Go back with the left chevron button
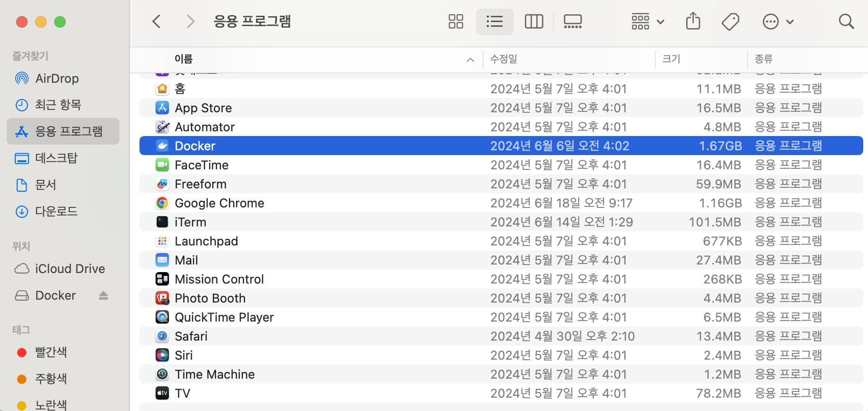Screen dimensions: 868x411 [157, 21]
